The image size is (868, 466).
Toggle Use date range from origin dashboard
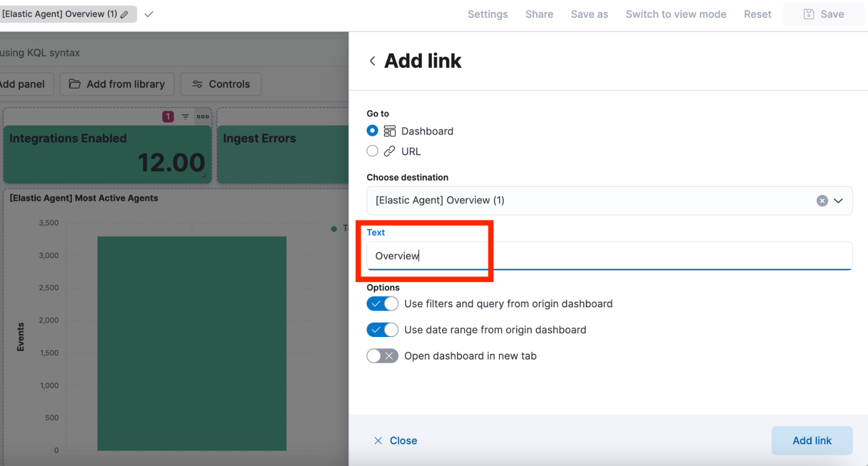click(382, 330)
